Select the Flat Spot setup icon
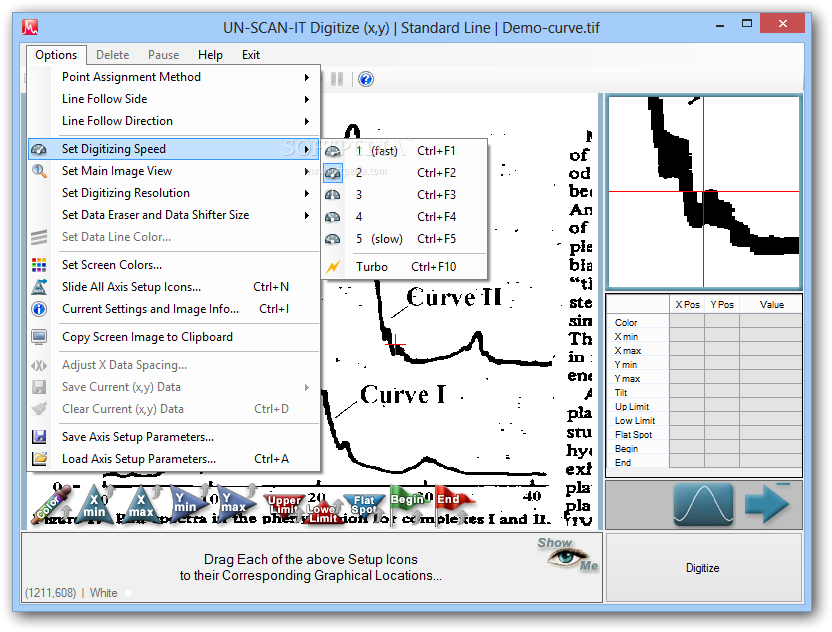The height and width of the screenshot is (632, 832). coord(364,505)
